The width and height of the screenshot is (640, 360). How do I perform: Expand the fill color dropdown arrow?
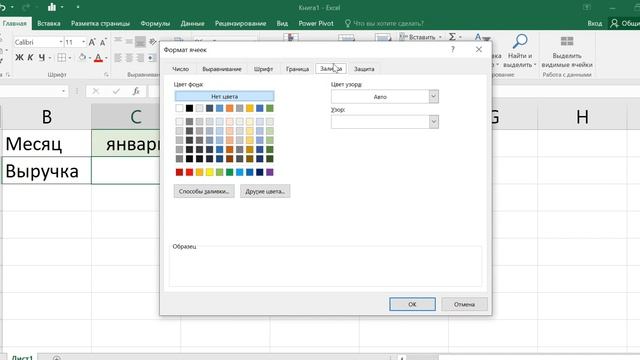coord(90,58)
